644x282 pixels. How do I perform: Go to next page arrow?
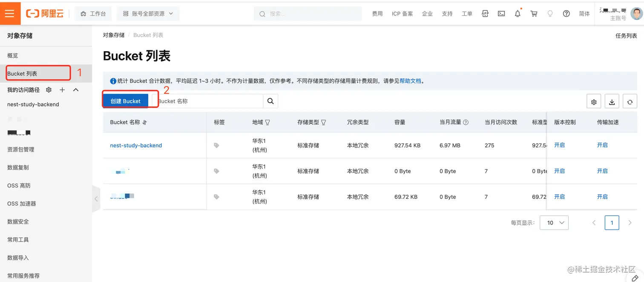(630, 222)
